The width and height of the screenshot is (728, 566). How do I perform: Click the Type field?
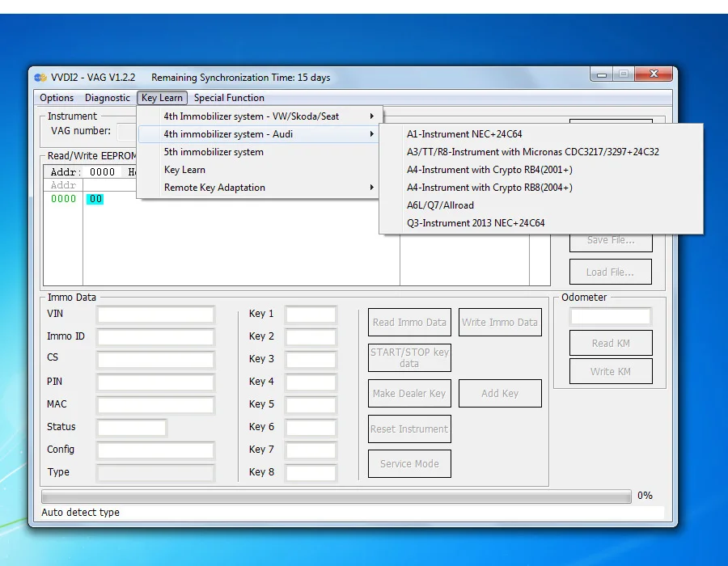pyautogui.click(x=155, y=473)
